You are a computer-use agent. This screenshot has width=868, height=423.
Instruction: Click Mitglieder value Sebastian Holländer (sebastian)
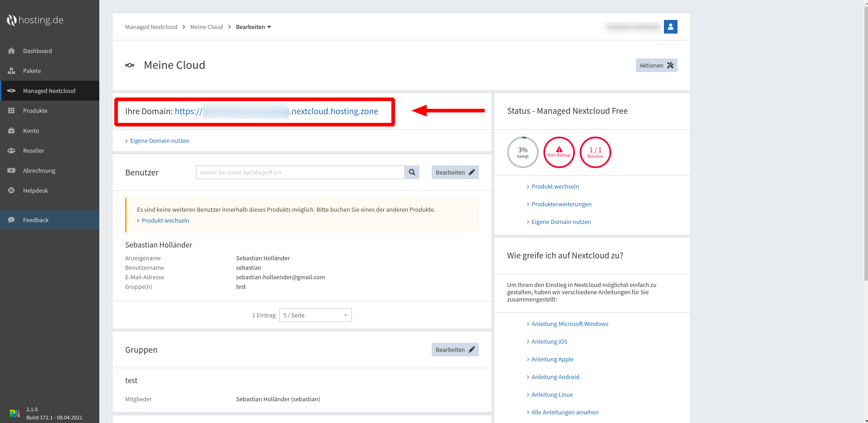pos(278,399)
